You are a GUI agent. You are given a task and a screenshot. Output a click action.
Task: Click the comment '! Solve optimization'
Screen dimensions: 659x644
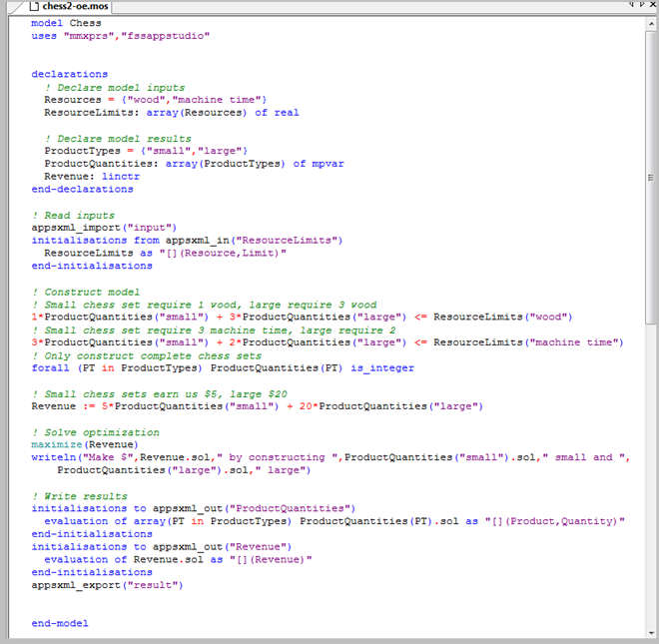[x=96, y=432]
